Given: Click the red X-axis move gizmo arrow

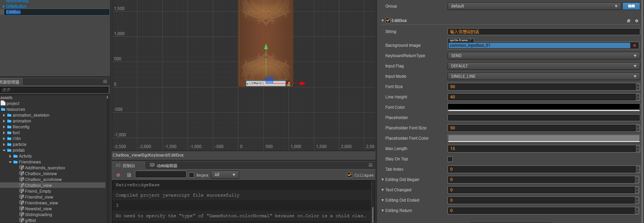Looking at the screenshot, I should tap(303, 83).
